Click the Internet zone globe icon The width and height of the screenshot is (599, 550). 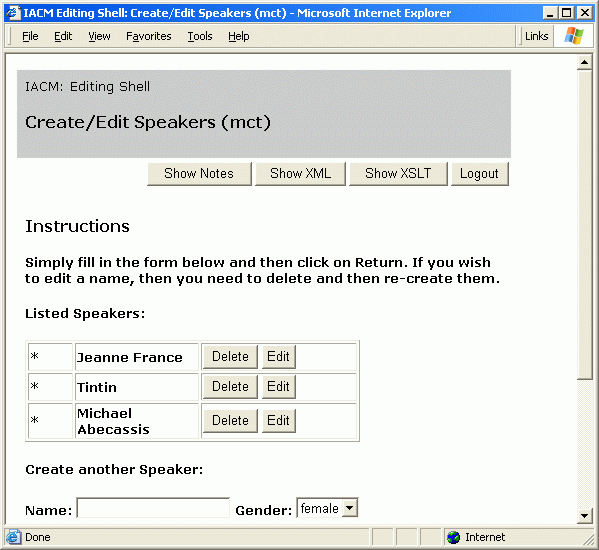coord(453,537)
